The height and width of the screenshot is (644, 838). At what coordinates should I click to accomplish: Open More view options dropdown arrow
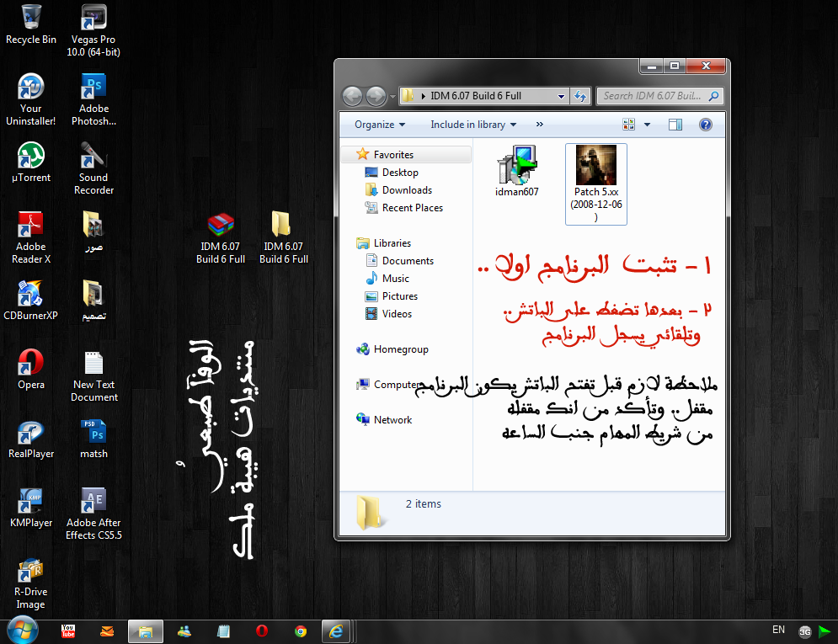(647, 125)
